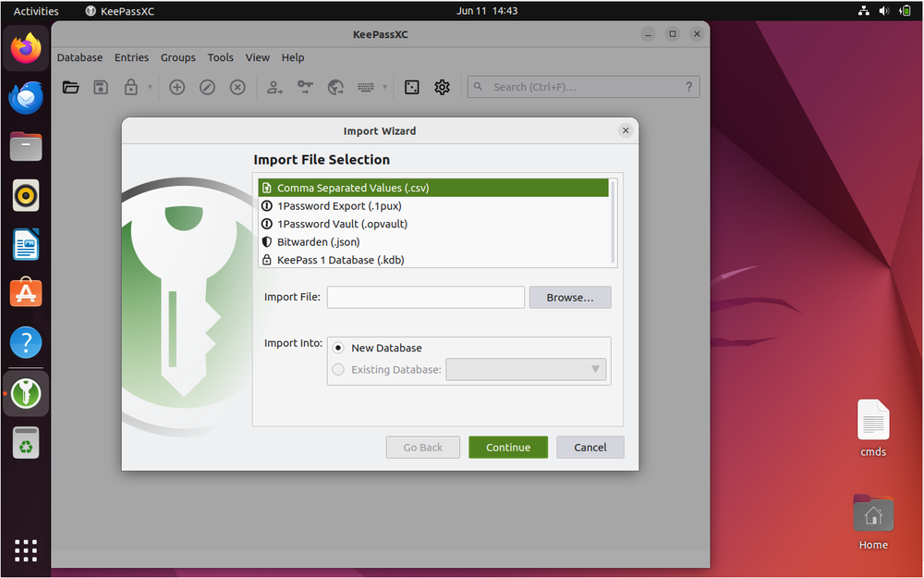Copy password to clipboard
The width and height of the screenshot is (924, 578).
click(307, 86)
